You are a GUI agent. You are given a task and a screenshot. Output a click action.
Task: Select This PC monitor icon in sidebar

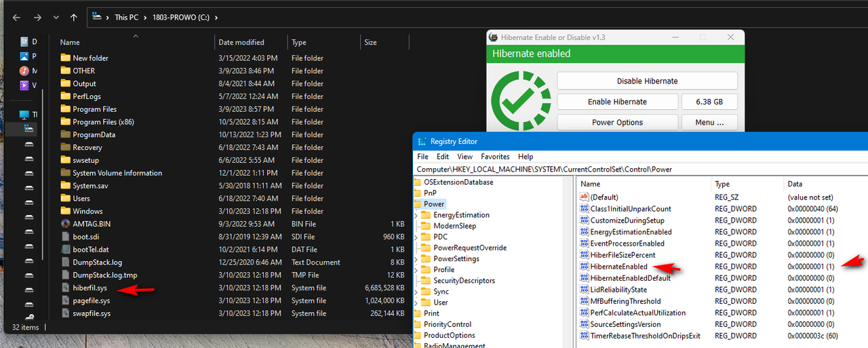(24, 115)
